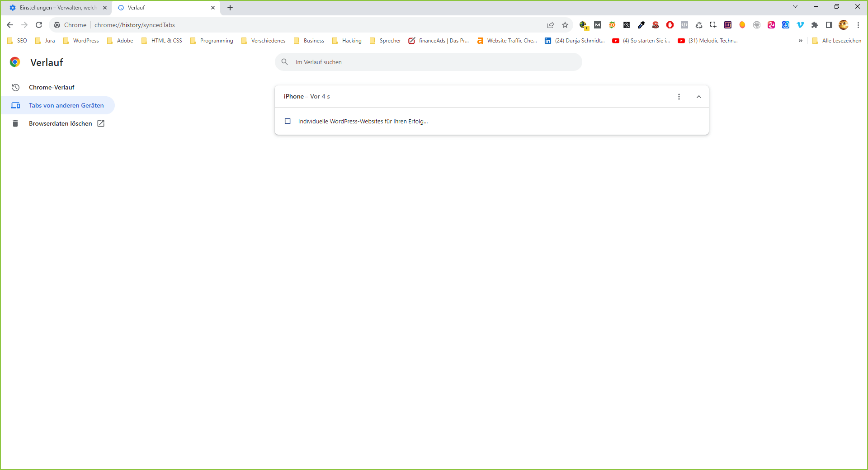Open the screenshot capture extension
The image size is (868, 470).
pyautogui.click(x=713, y=25)
